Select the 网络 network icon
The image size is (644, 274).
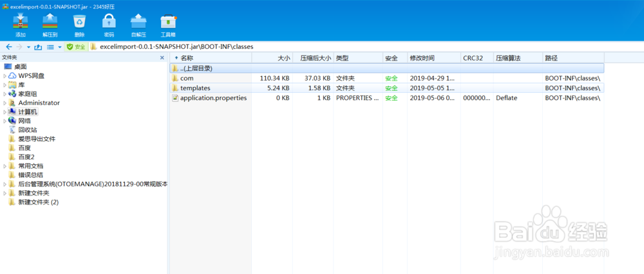tap(12, 121)
